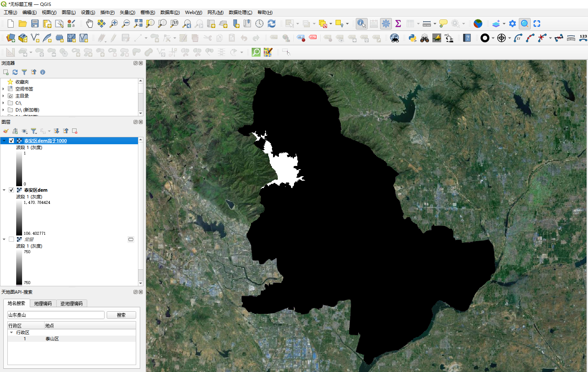Expand 主目录 in browser tree
This screenshot has height=372, width=588.
point(3,96)
